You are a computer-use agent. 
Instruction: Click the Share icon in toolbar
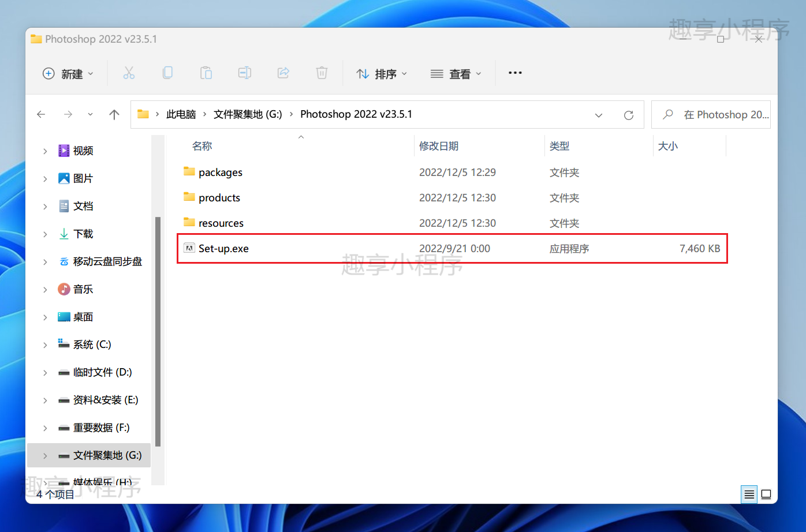tap(283, 73)
